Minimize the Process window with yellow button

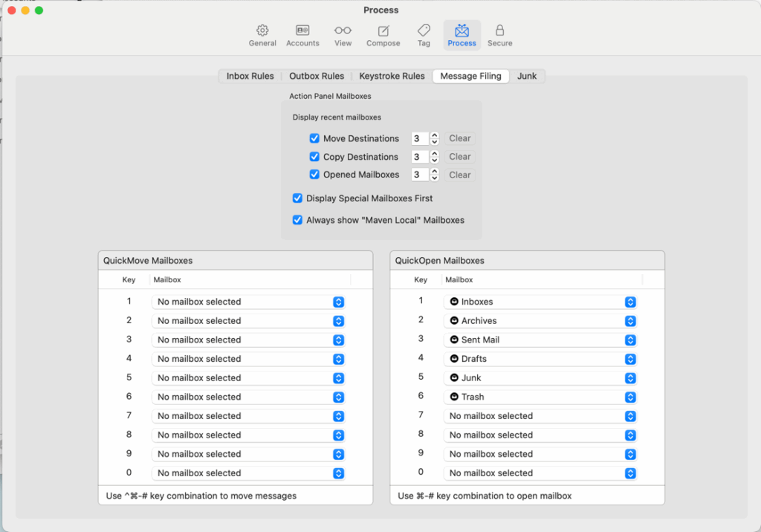coord(25,10)
